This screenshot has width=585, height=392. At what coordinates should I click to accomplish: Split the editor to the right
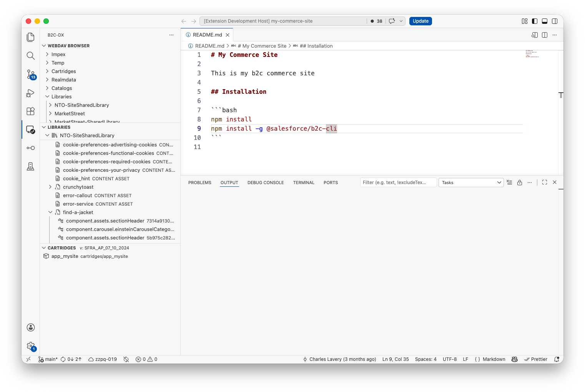click(x=545, y=35)
